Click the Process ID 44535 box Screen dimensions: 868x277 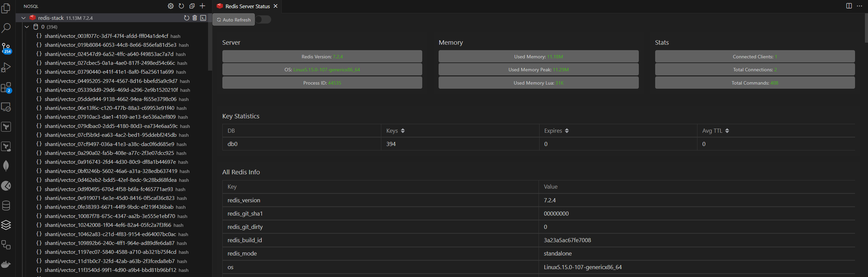click(x=322, y=83)
